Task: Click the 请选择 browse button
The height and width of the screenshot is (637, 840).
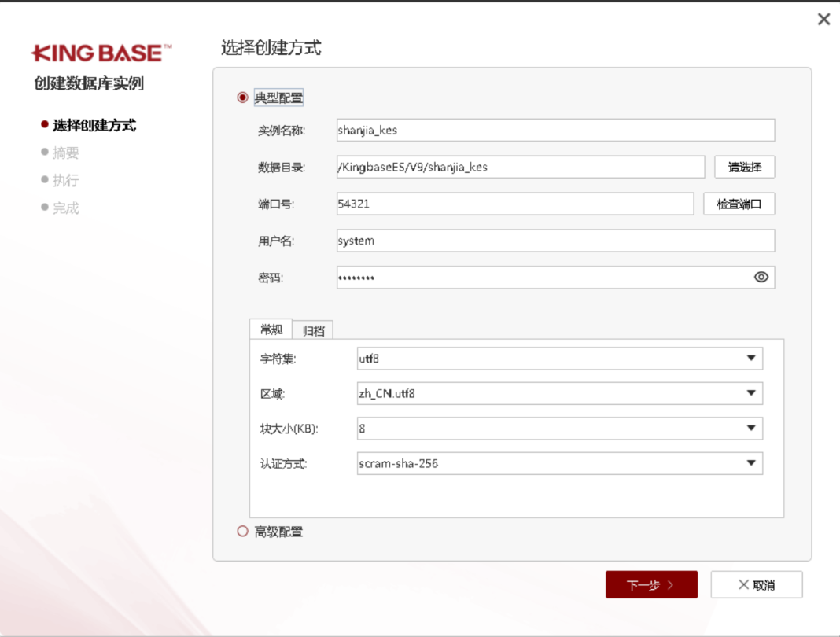Action: [x=744, y=168]
